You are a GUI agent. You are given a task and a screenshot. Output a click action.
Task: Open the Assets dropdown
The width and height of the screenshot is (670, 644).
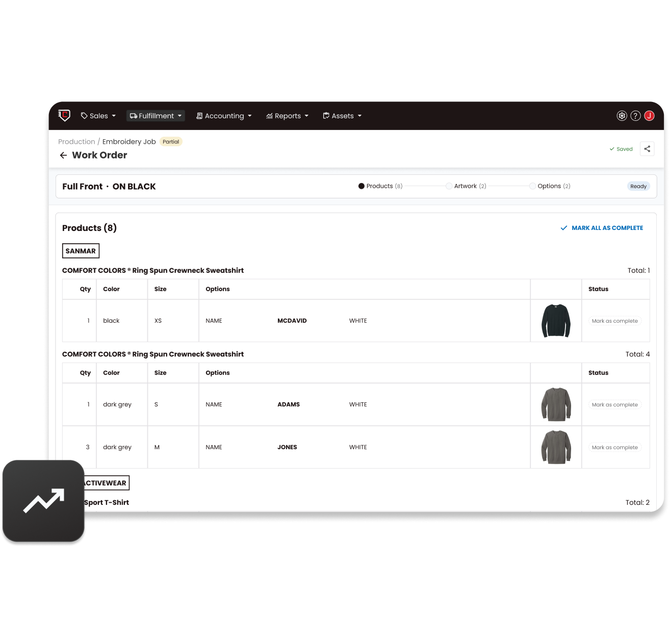pyautogui.click(x=342, y=116)
